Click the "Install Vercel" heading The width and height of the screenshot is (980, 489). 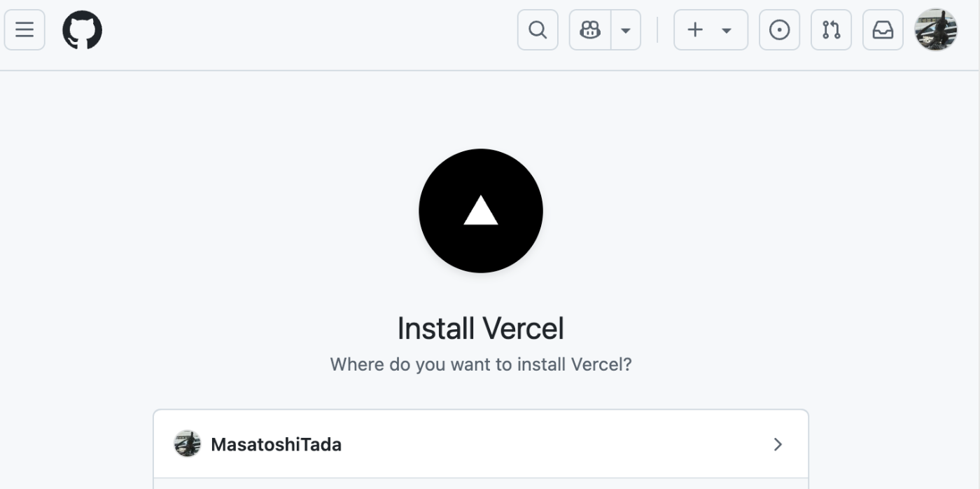[x=481, y=329]
